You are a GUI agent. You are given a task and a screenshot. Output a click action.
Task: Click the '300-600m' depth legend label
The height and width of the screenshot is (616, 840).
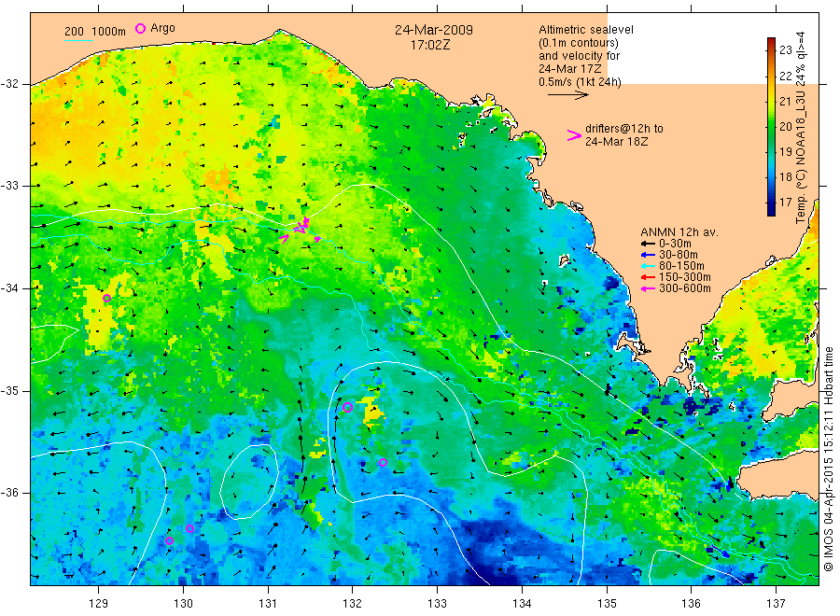pyautogui.click(x=685, y=288)
